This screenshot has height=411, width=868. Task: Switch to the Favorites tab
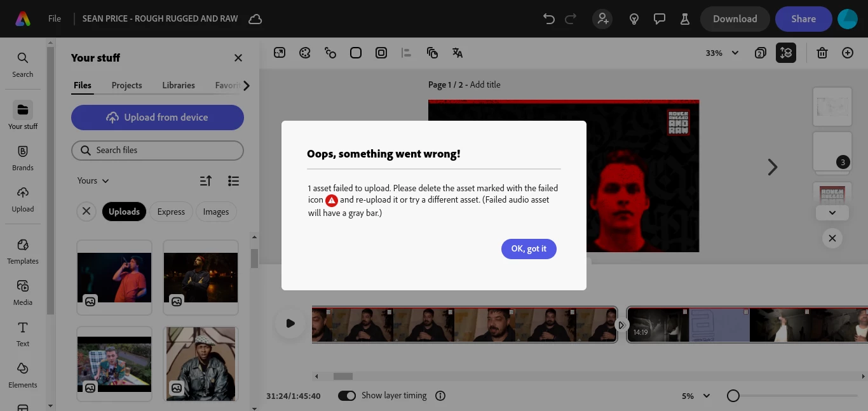227,85
